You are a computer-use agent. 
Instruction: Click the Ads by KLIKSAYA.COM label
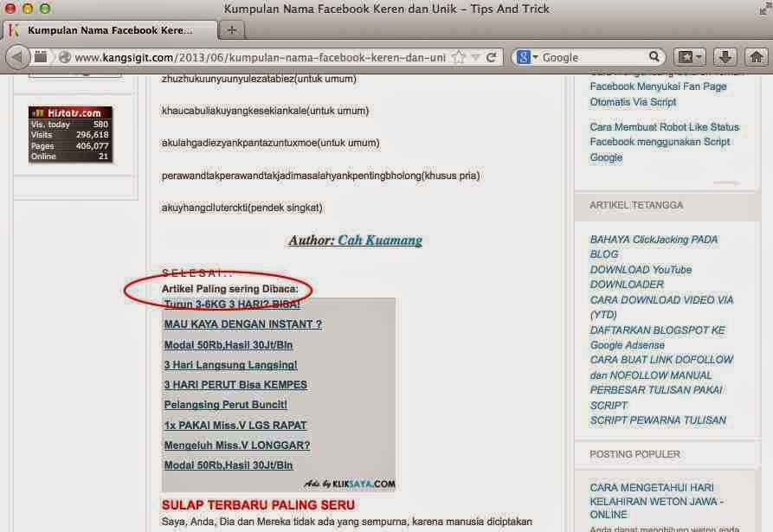point(350,484)
